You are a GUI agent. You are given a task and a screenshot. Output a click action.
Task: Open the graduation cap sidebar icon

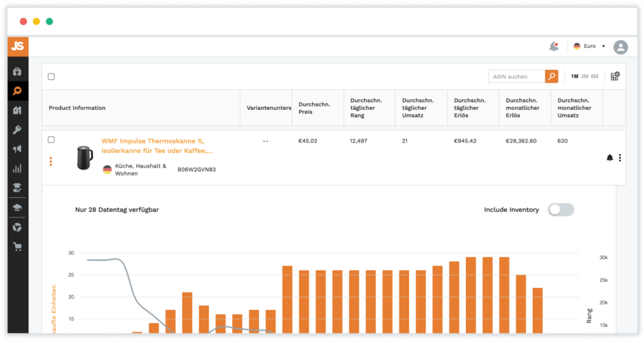(17, 208)
